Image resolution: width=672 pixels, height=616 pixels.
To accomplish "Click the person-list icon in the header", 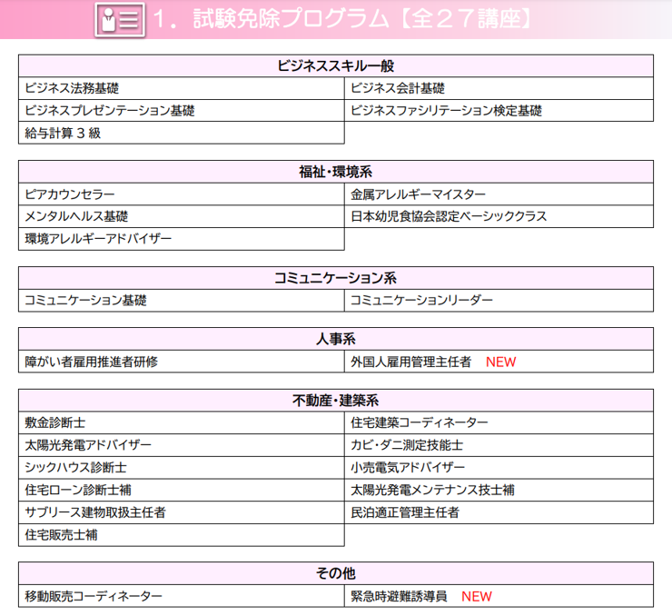I will [x=120, y=20].
